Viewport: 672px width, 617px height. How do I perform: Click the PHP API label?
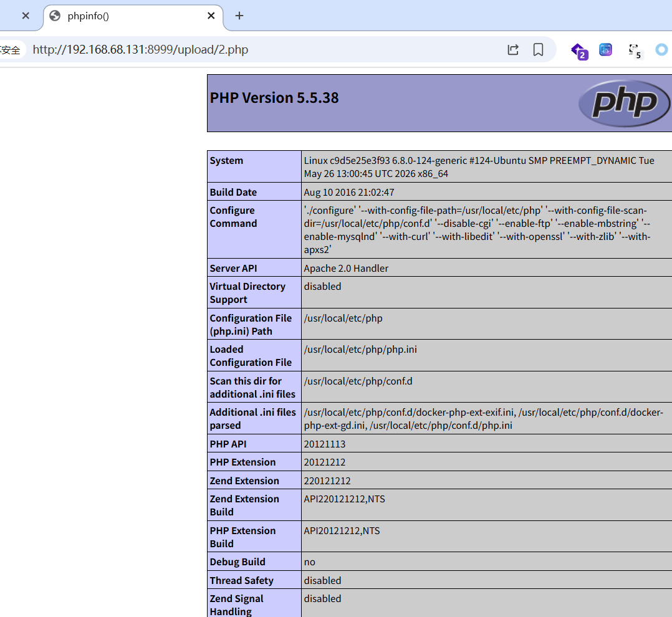tap(228, 444)
